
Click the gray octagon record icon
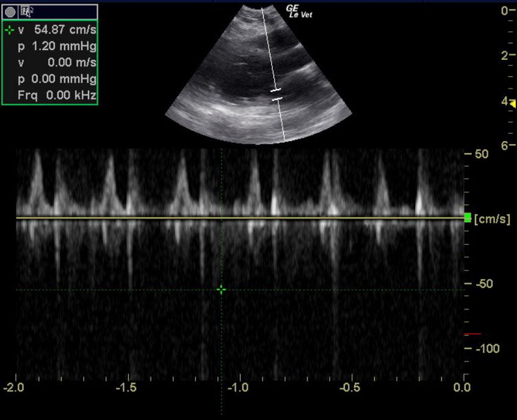[x=10, y=12]
